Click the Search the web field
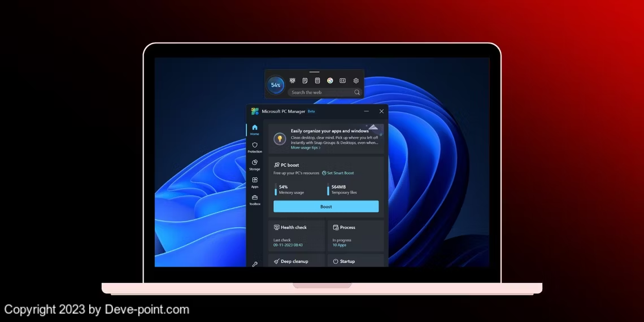The image size is (644, 322). pos(325,93)
